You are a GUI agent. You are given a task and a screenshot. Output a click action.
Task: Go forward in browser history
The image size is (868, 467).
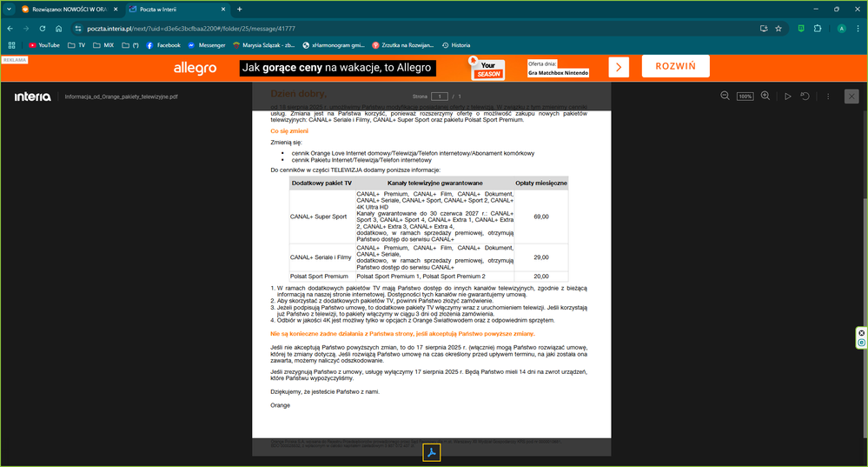(x=26, y=28)
